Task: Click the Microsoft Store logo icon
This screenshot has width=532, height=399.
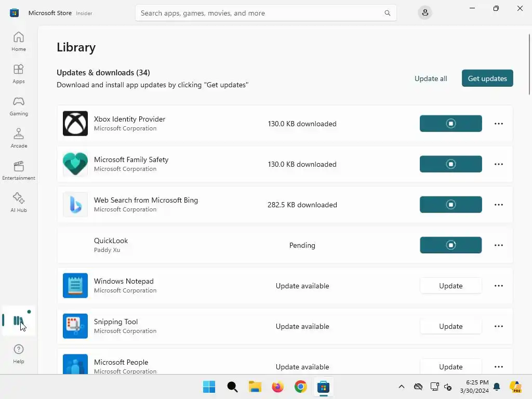Action: pos(14,13)
